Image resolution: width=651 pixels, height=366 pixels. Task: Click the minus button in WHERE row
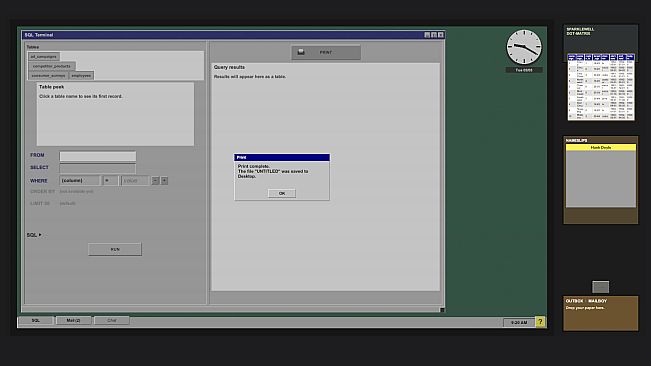coord(155,181)
